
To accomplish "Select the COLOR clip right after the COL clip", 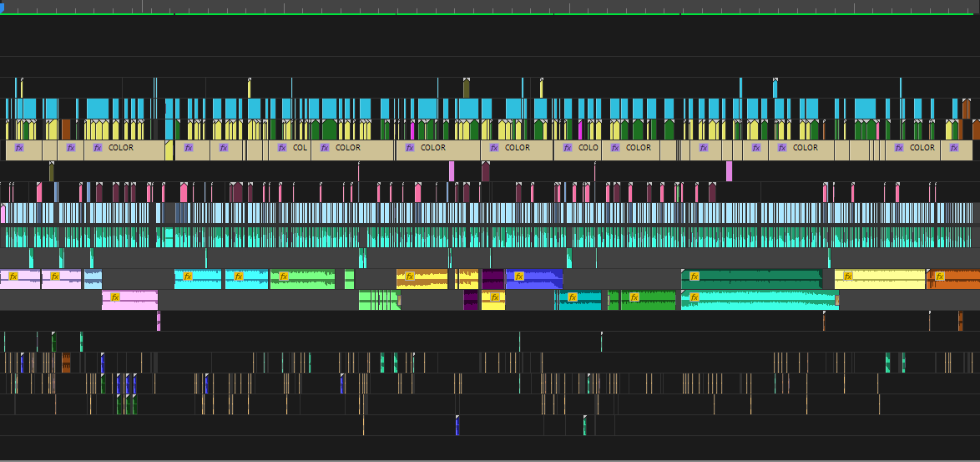I will coord(352,150).
